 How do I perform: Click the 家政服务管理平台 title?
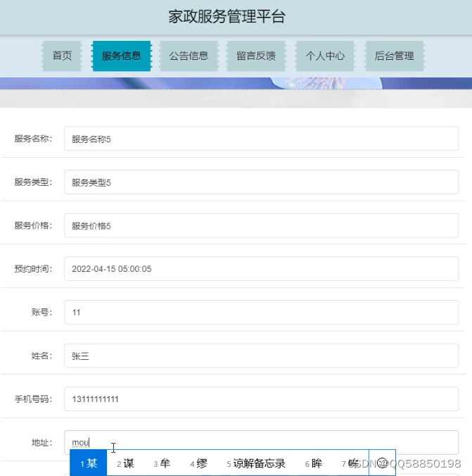[227, 16]
